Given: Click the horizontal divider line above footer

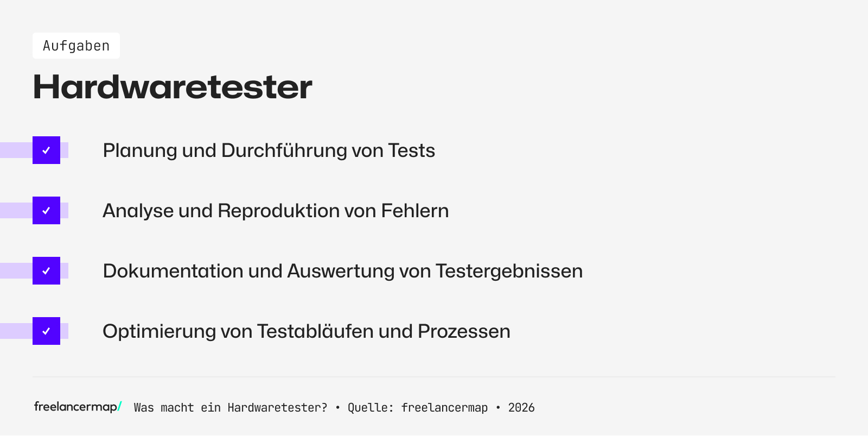Looking at the screenshot, I should pos(434,377).
